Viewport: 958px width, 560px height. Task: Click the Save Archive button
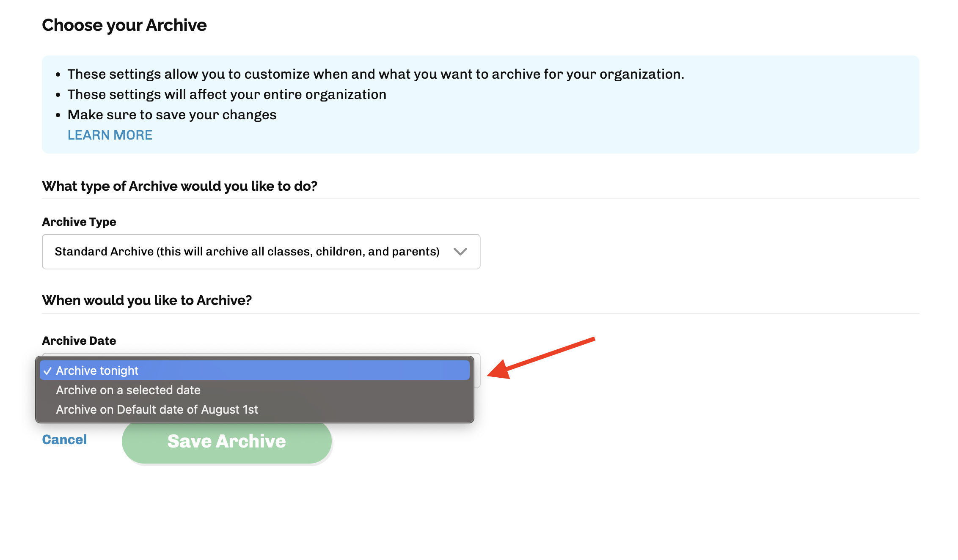227,442
